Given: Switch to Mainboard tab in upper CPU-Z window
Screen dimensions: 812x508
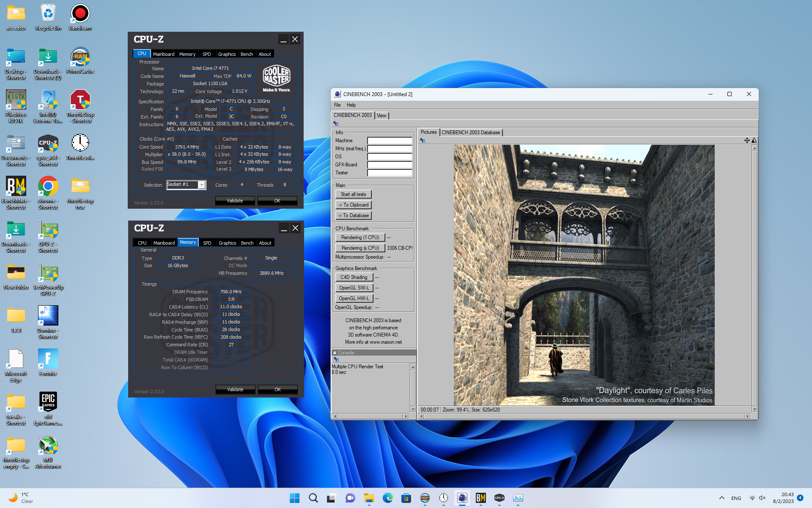Looking at the screenshot, I should pyautogui.click(x=164, y=54).
